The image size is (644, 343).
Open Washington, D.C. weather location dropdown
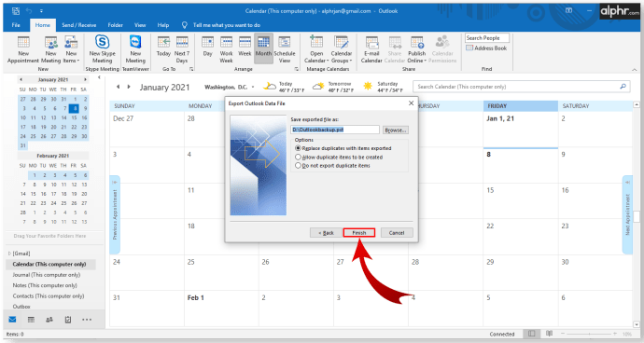253,87
